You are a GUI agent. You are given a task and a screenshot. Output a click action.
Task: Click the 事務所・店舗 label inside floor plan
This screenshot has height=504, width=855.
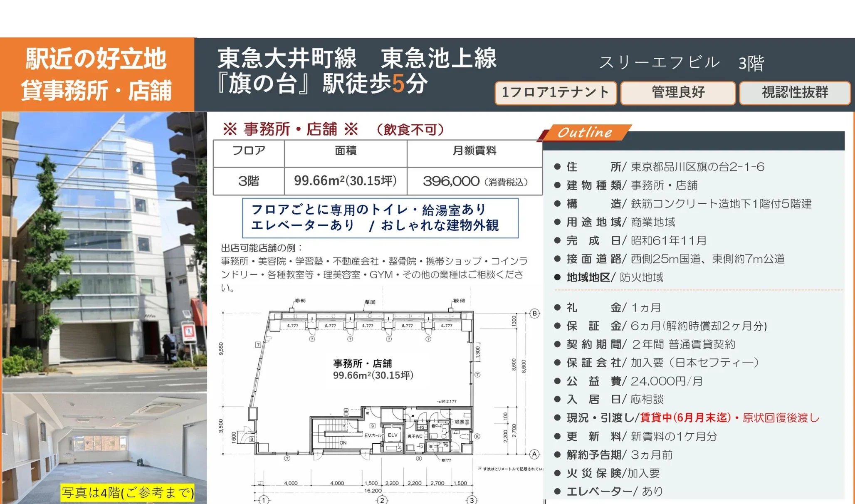362,363
